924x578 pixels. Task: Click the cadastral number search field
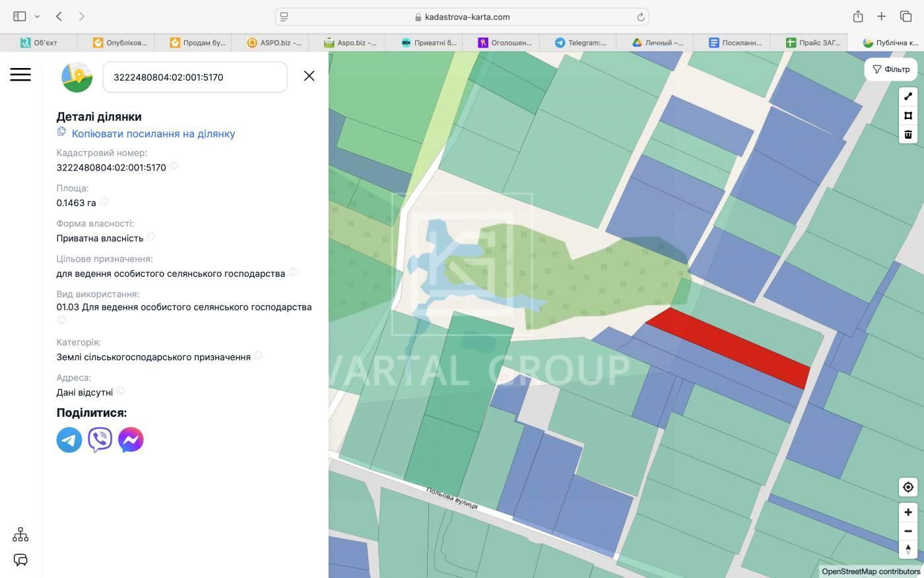[195, 77]
